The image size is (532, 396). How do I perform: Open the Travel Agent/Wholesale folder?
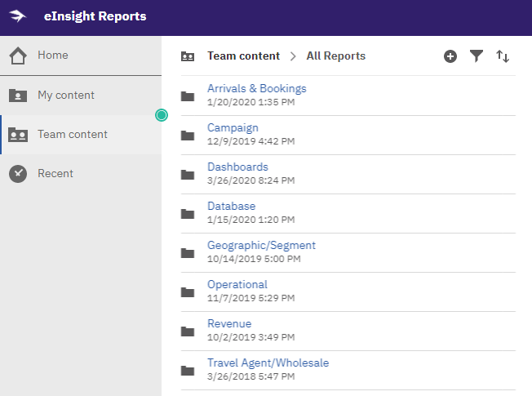(268, 363)
